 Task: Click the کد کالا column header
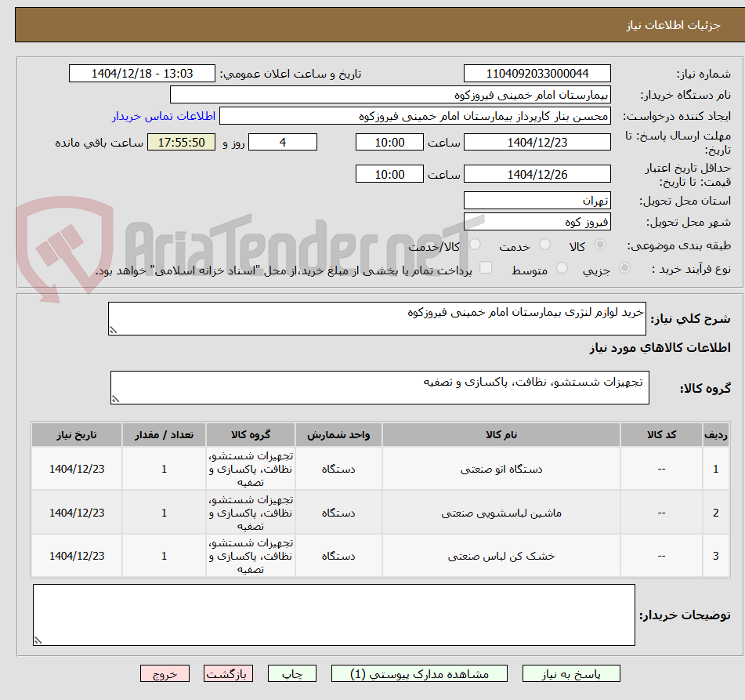(661, 434)
